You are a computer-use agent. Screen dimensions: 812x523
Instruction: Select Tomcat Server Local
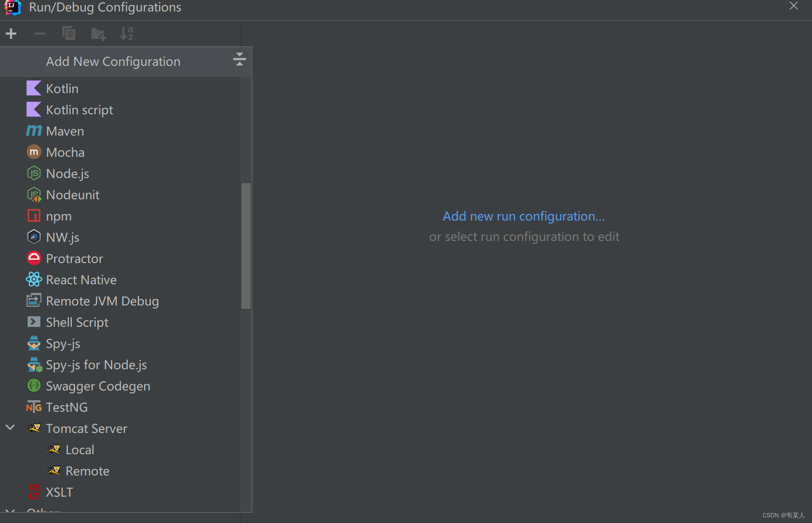pyautogui.click(x=79, y=449)
